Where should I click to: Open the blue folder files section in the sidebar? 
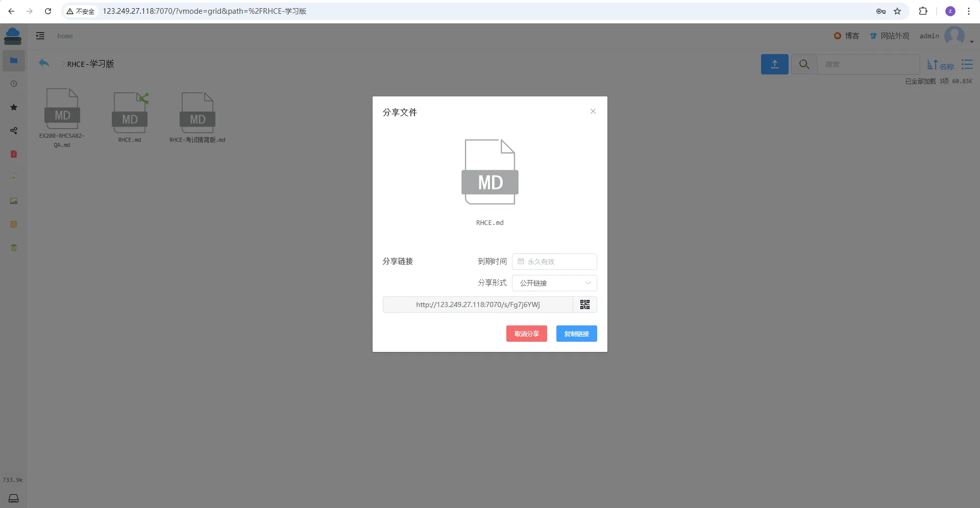pyautogui.click(x=14, y=61)
